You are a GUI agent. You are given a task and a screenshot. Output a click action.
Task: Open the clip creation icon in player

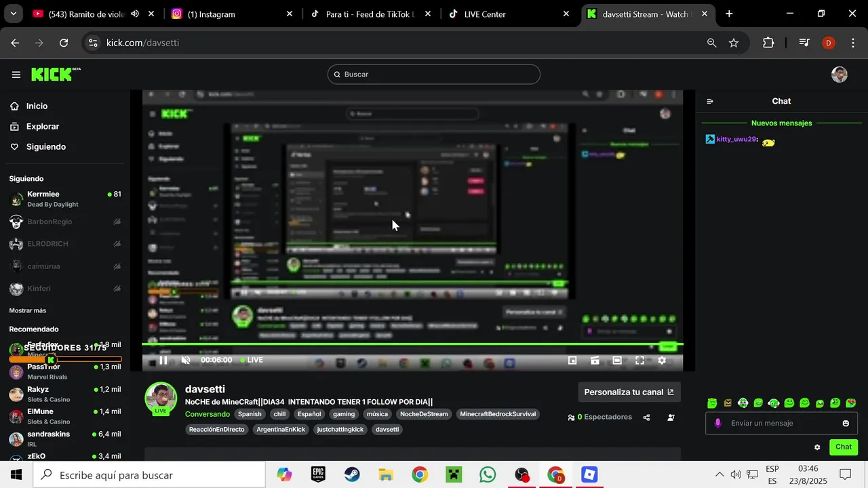595,361
